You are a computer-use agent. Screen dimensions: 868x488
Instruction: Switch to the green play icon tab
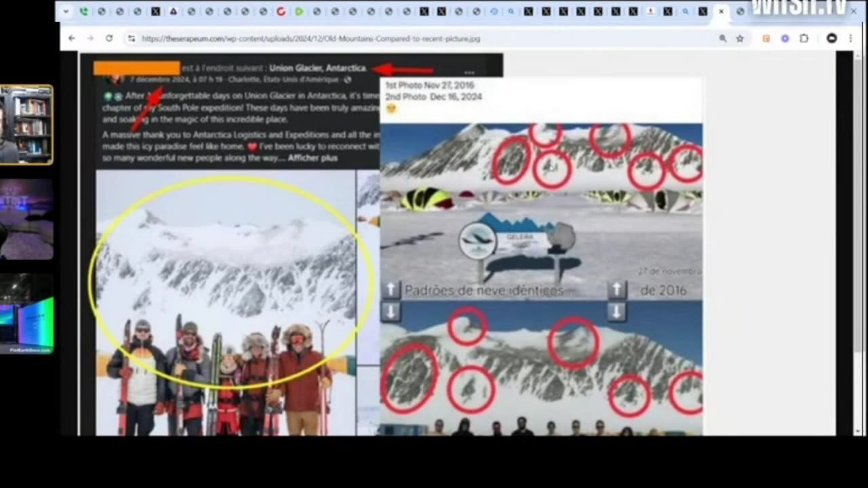tap(299, 12)
